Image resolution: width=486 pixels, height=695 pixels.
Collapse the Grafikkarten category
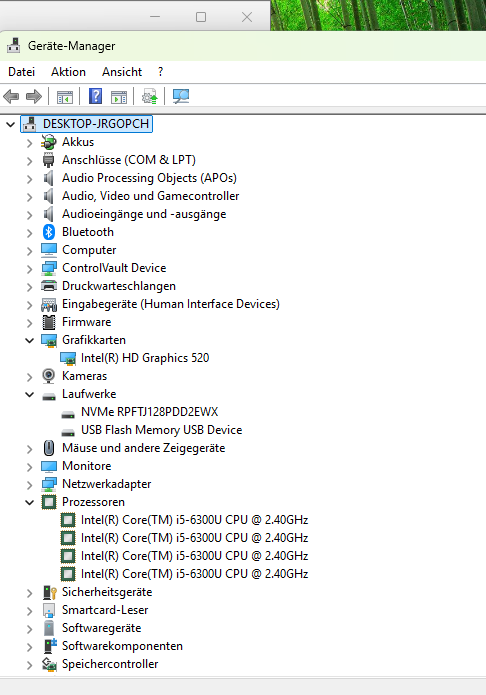[x=29, y=340]
